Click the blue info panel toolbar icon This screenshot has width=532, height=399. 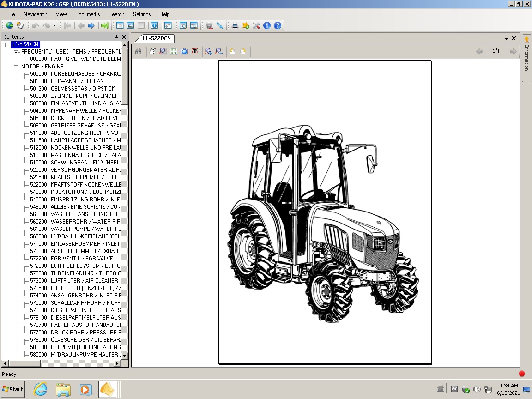[154, 25]
